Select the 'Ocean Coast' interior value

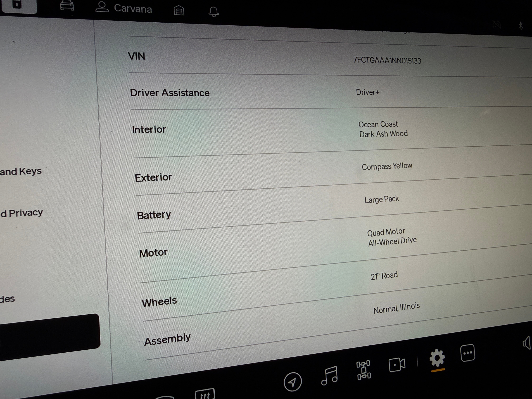[378, 124]
